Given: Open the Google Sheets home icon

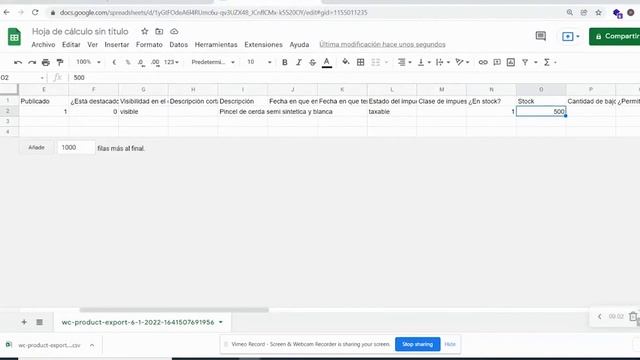Looking at the screenshot, I should (x=14, y=37).
